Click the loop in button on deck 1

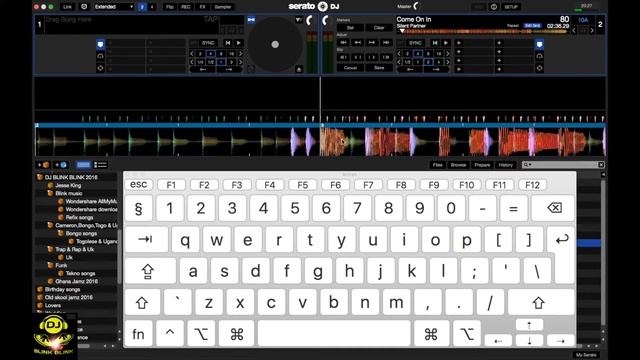tap(203, 70)
